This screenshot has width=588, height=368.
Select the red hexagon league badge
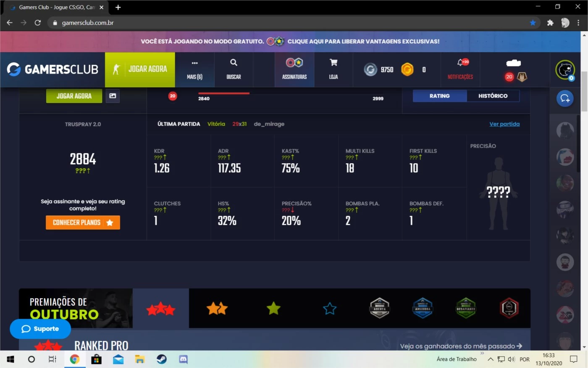point(509,308)
